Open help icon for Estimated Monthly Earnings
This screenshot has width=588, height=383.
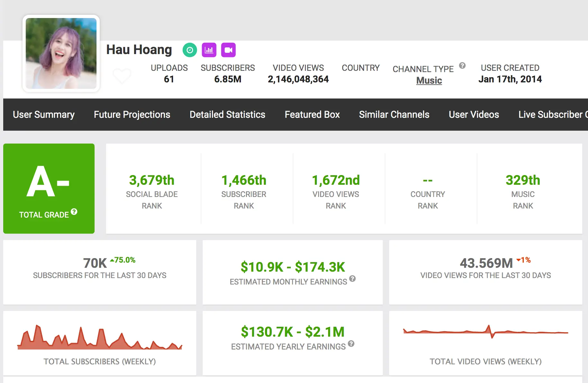point(353,278)
